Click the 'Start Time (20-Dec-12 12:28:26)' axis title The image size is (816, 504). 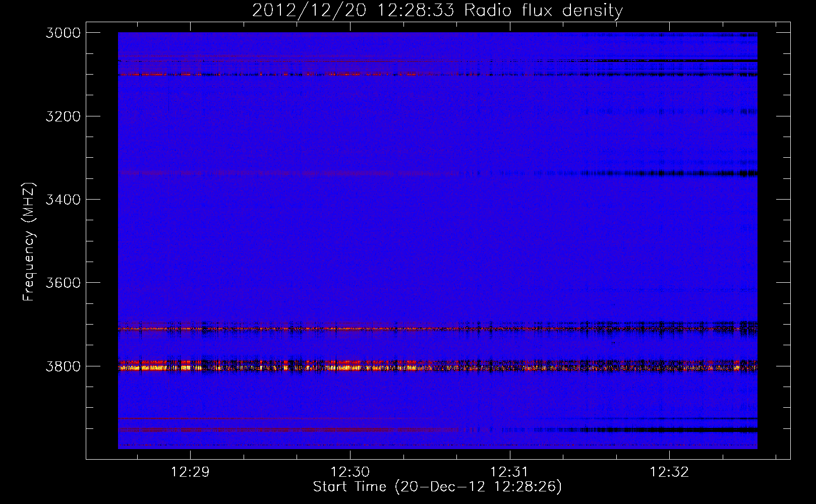click(437, 487)
